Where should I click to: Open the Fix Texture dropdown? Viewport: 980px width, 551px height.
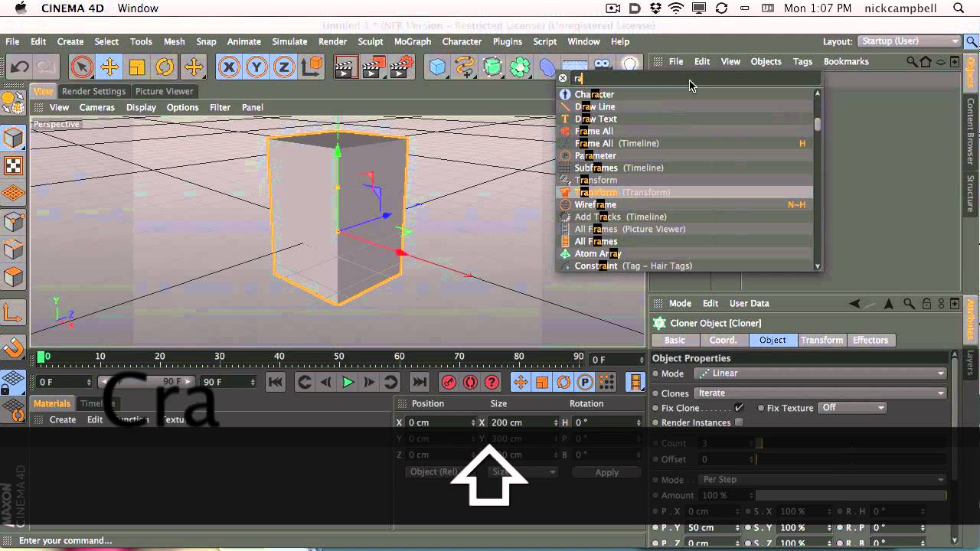point(852,408)
